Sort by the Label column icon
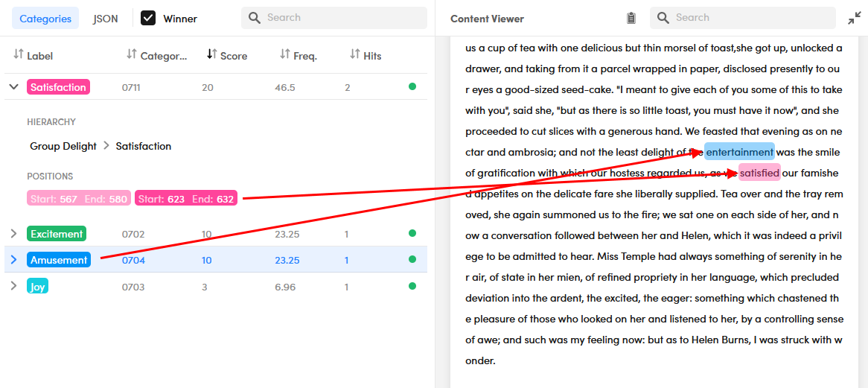Viewport: 868px width, 388px height. 19,54
